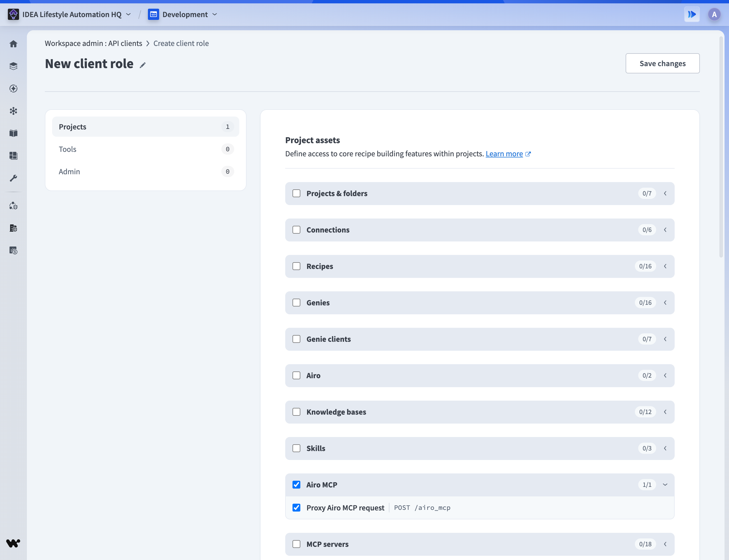
Task: Go to Workspace admin : API clients breadcrumb
Action: coord(93,43)
